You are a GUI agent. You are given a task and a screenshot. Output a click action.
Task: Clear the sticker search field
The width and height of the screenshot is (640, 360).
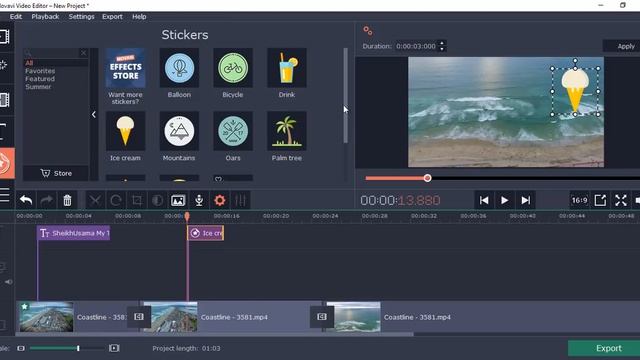tap(83, 53)
